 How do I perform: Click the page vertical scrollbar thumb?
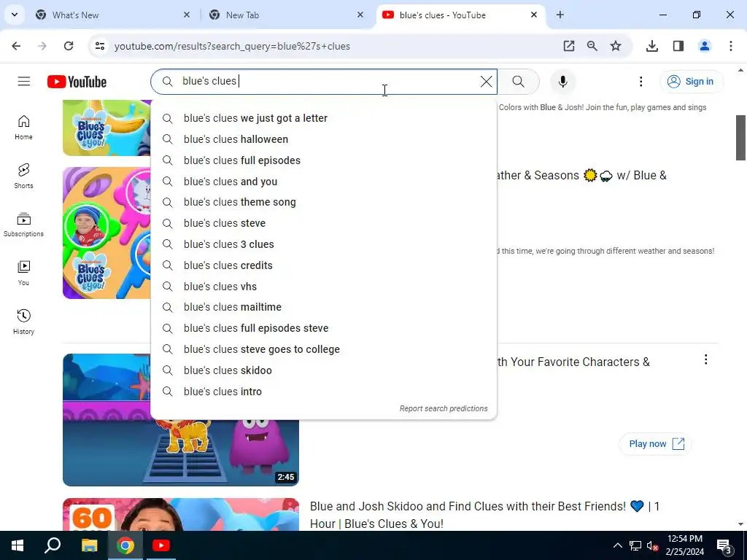pos(740,138)
